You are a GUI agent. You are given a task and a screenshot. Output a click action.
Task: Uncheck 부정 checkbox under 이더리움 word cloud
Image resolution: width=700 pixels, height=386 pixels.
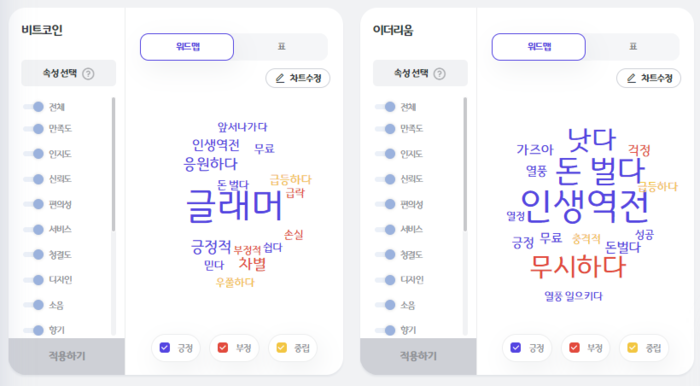[574, 348]
